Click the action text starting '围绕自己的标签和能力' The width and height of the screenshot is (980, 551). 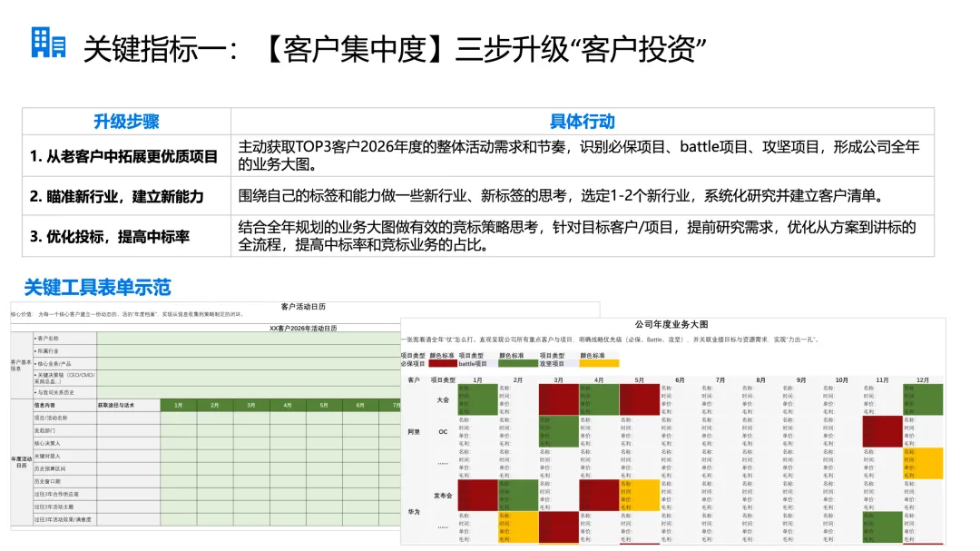click(x=562, y=196)
